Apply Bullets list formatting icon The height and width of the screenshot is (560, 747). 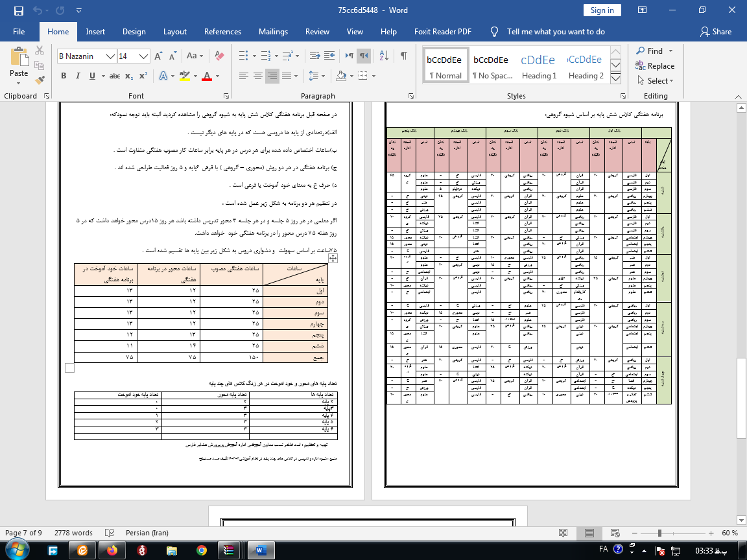point(243,56)
